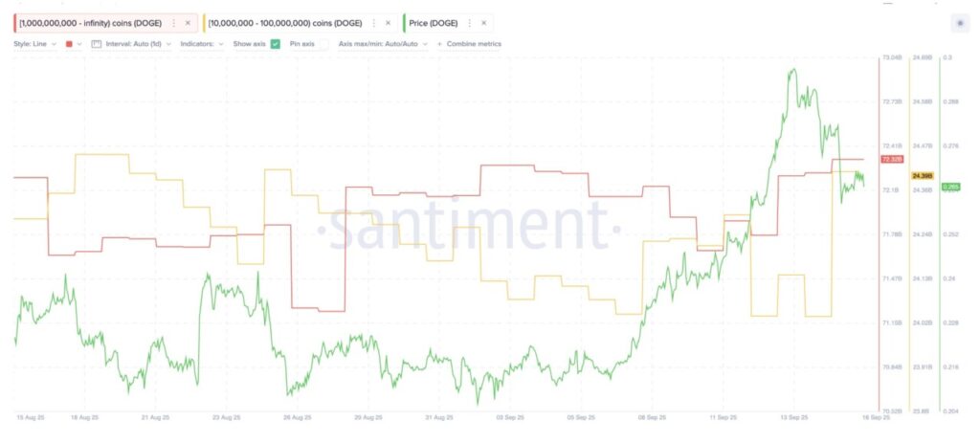Select the 1,000,000,000 - infinity coins tab
Screen dimensions: 980x443
pos(90,22)
